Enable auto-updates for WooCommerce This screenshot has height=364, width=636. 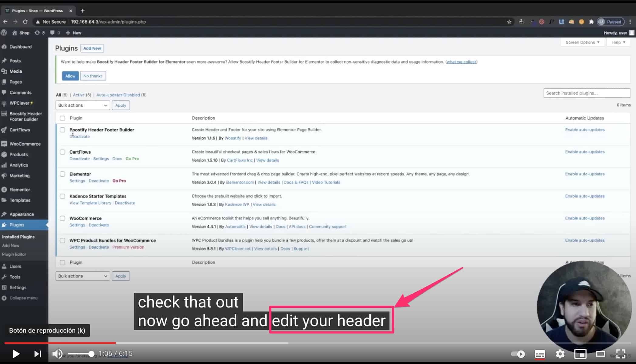585,218
